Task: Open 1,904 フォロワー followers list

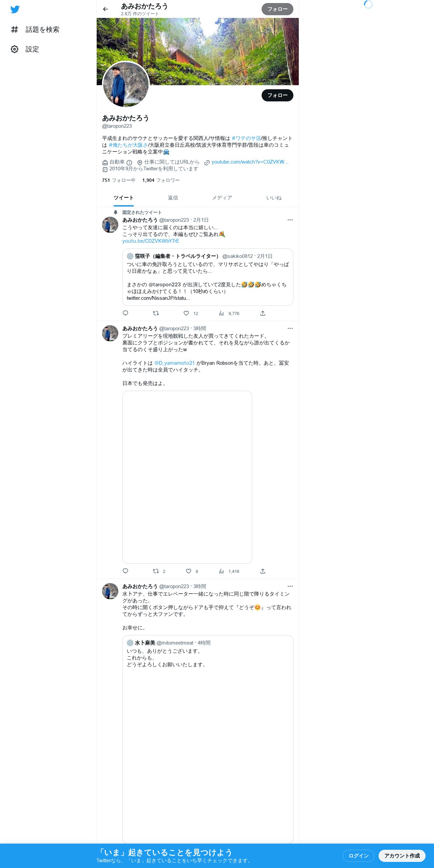Action: coord(161,180)
